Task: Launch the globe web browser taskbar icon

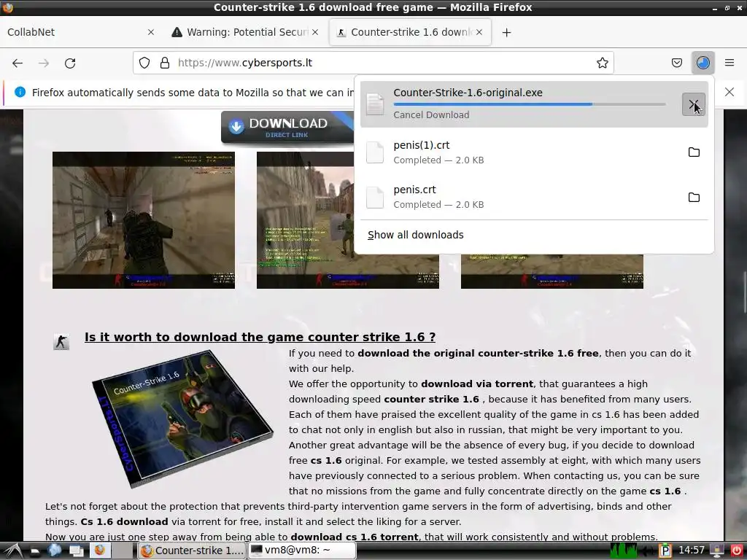Action: pyautogui.click(x=55, y=551)
